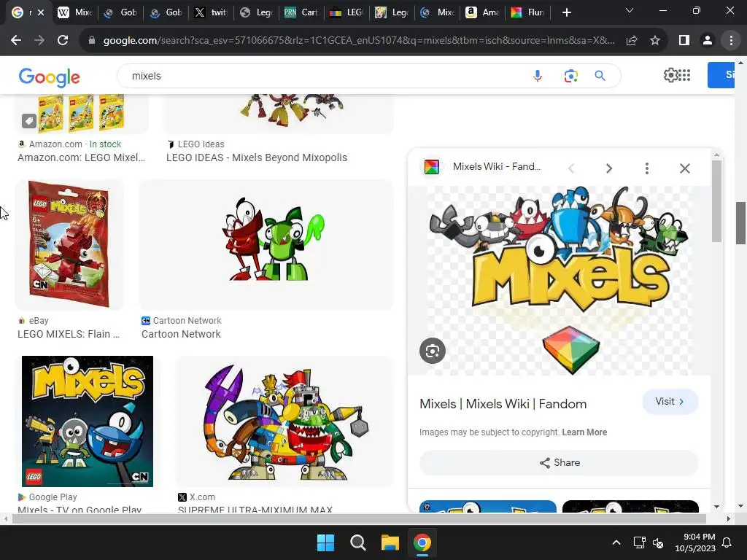Open network status icon in system tray
Image resolution: width=747 pixels, height=560 pixels.
coord(639,542)
